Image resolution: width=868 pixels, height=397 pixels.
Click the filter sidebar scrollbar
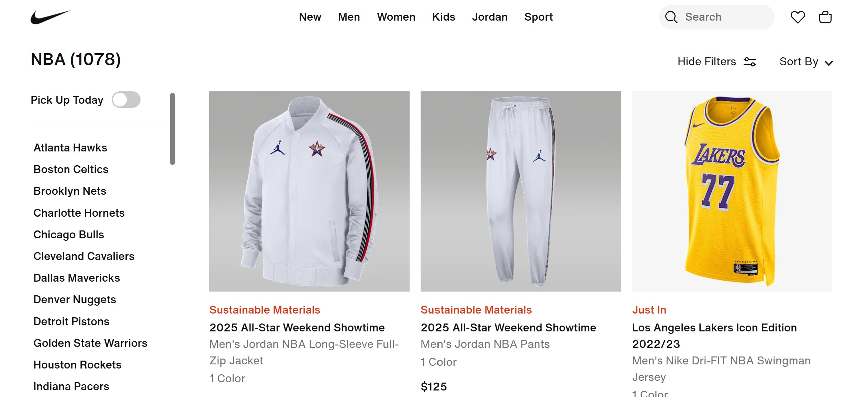(x=173, y=129)
